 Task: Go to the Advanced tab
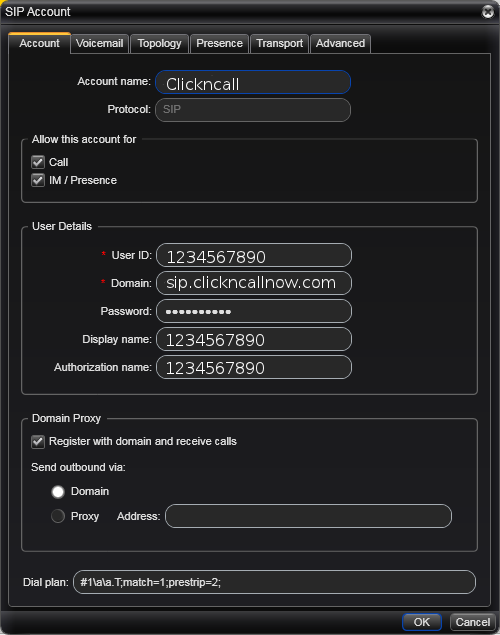click(x=340, y=43)
